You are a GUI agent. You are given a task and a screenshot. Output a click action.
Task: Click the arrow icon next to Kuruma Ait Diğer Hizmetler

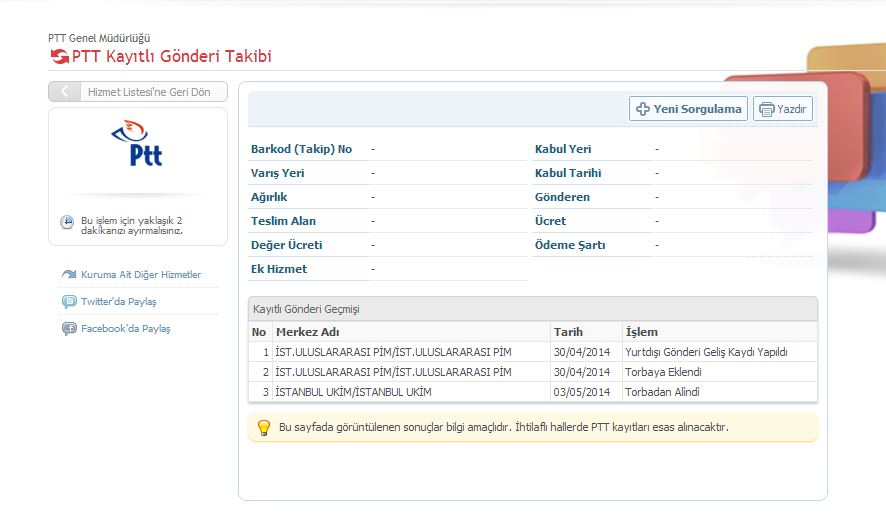tap(69, 275)
